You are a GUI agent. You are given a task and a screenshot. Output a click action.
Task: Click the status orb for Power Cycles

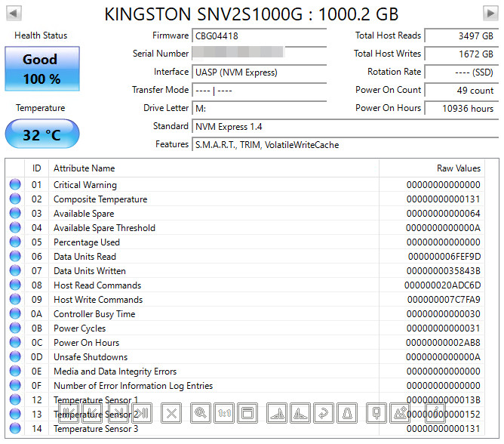(15, 328)
